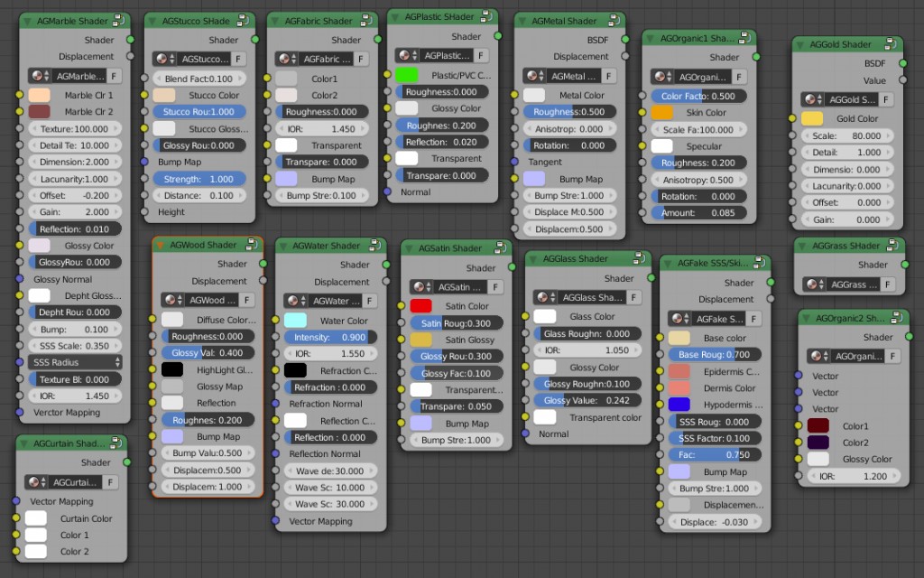Click the Scale value field on AGGold Shader

[848, 135]
